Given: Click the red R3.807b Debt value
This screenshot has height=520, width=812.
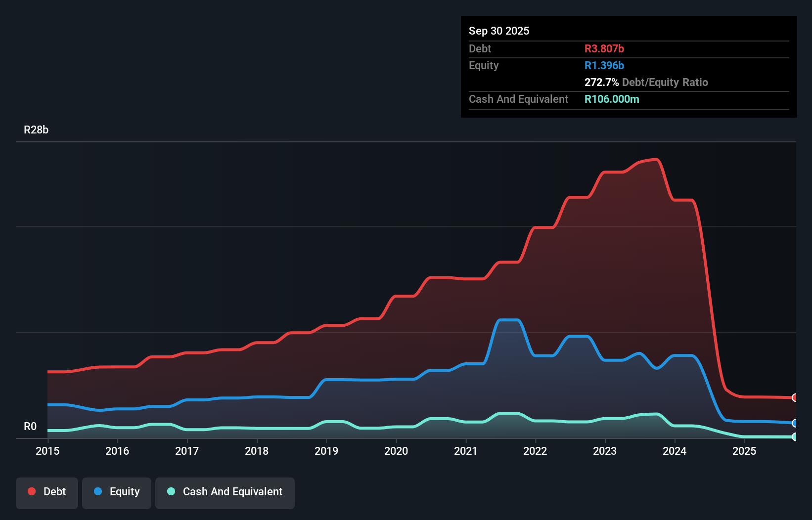Looking at the screenshot, I should coord(604,48).
